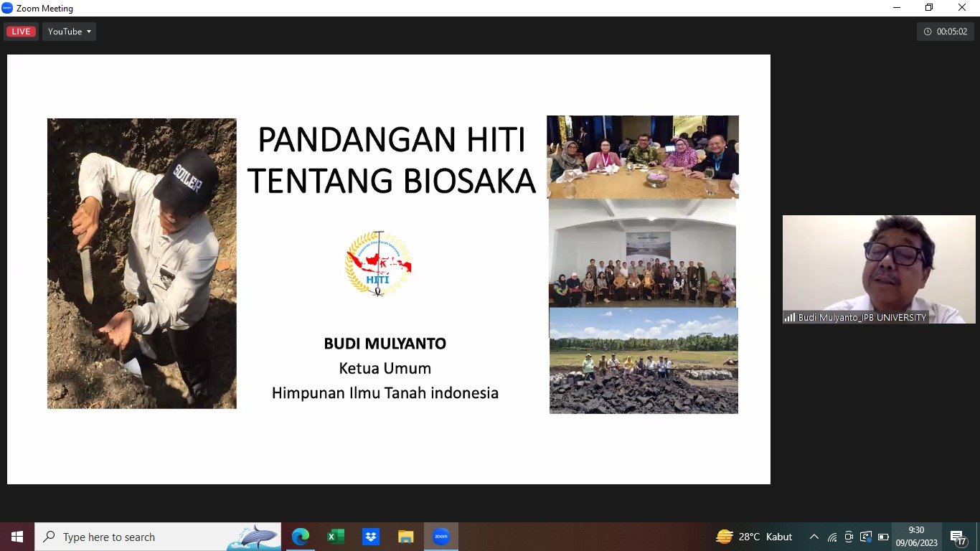Viewport: 980px width, 551px height.
Task: Open Dropbox from the taskbar
Action: point(371,537)
